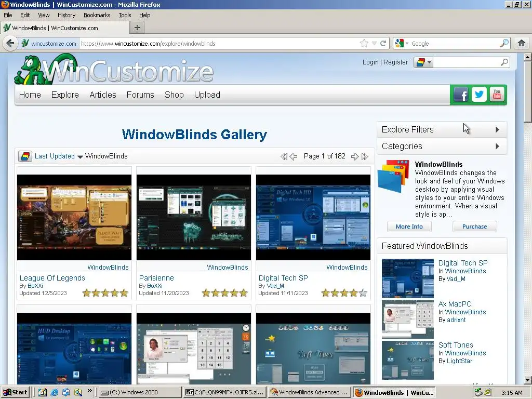This screenshot has height=399, width=532.
Task: Bookmark page with the star icon
Action: (x=364, y=43)
